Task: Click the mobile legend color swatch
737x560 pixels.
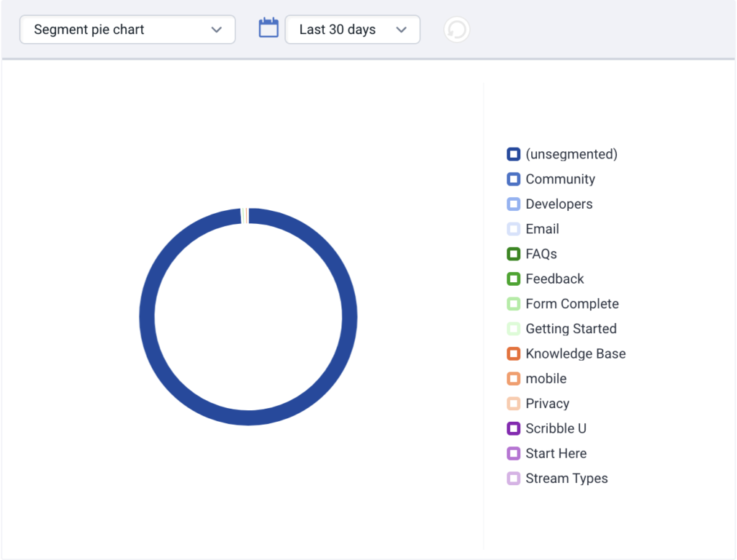Action: [x=513, y=379]
